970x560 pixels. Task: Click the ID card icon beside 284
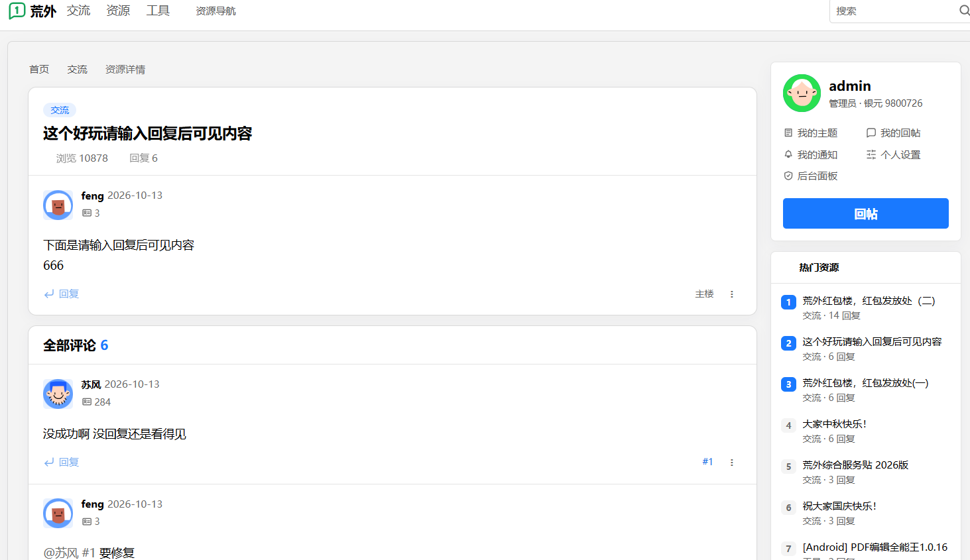click(87, 402)
